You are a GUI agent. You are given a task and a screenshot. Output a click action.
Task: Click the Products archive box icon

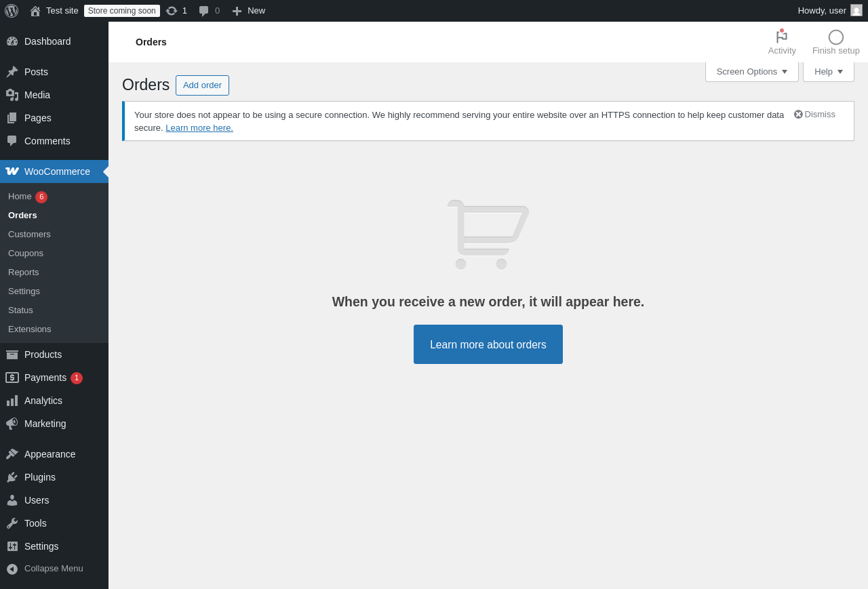point(12,354)
